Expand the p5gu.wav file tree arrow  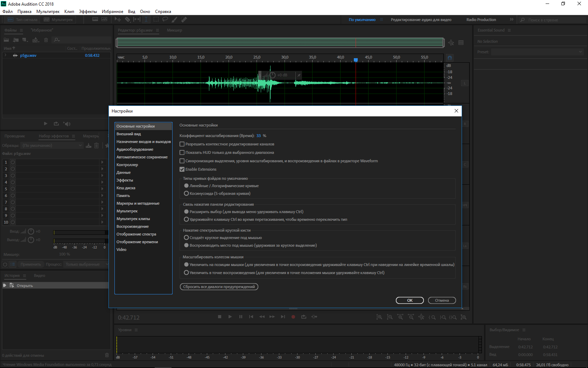point(6,55)
